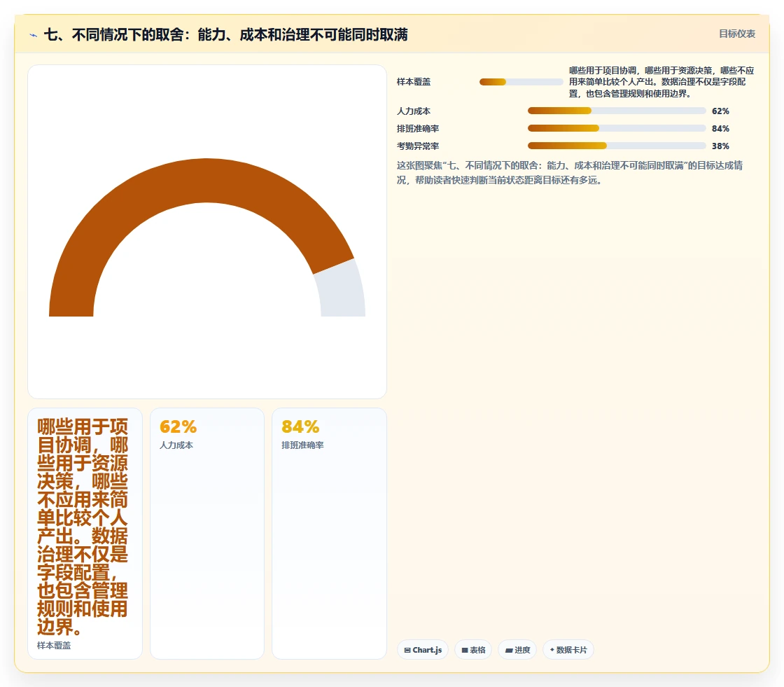This screenshot has width=784, height=687.
Task: Click the 排班准确率 label under 84% card
Action: (302, 445)
